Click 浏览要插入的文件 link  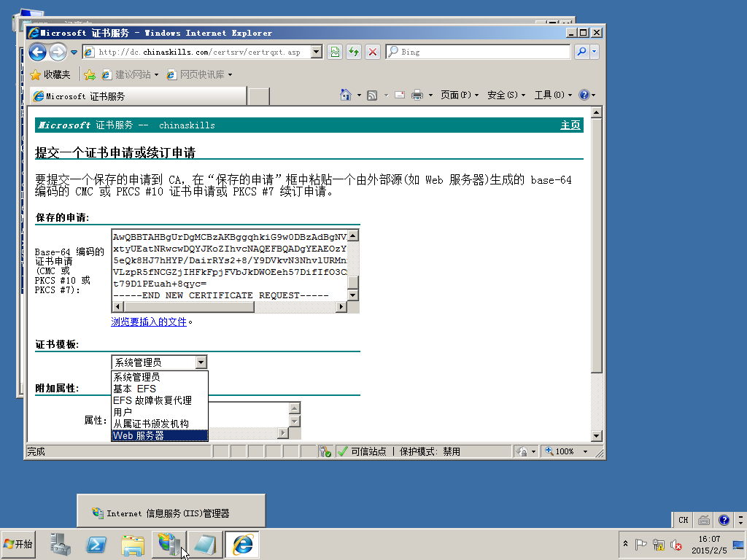(149, 322)
